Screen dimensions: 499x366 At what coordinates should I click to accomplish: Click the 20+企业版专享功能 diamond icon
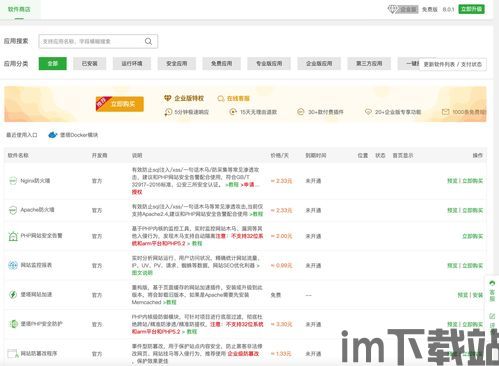click(x=368, y=112)
